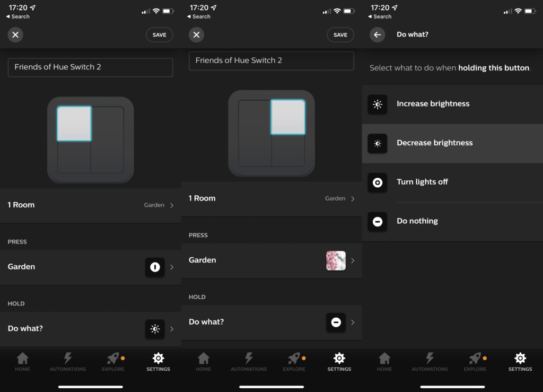Screen dimensions: 543x392
Task: Tap SAVE on the middle screen
Action: click(340, 34)
